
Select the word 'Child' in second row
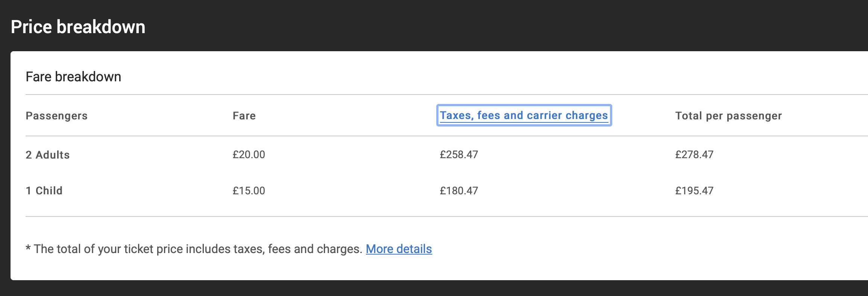pos(49,191)
